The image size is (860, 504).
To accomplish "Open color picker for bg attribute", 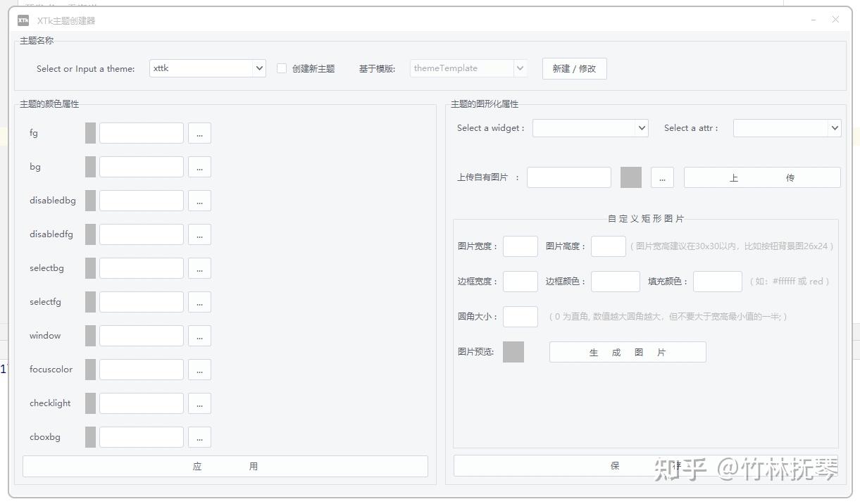I will pyautogui.click(x=199, y=166).
